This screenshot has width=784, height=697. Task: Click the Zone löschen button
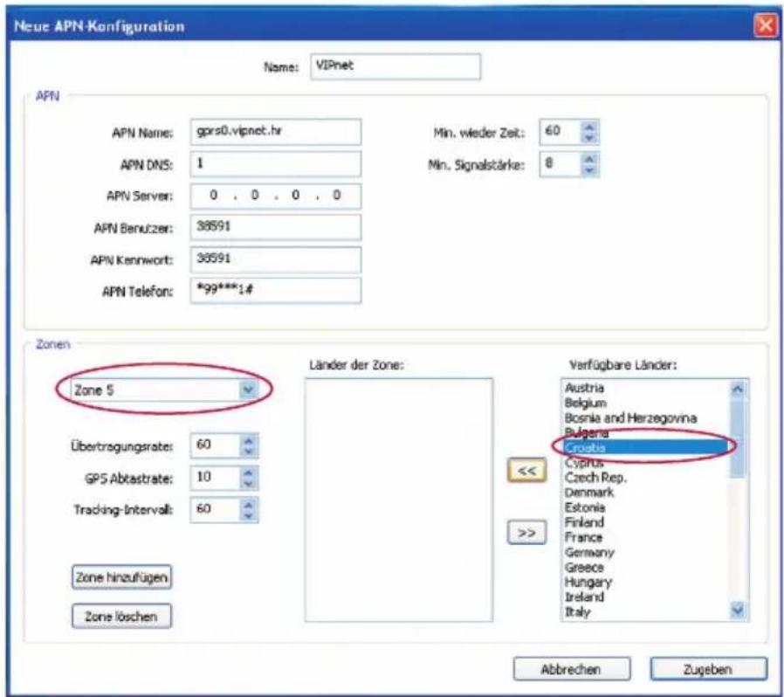pos(121,616)
